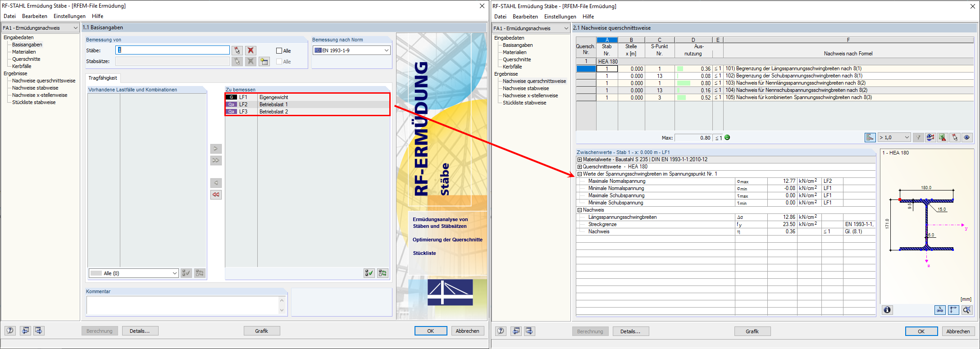Open help icon in left window footer
This screenshot has height=349, width=980.
[x=10, y=331]
